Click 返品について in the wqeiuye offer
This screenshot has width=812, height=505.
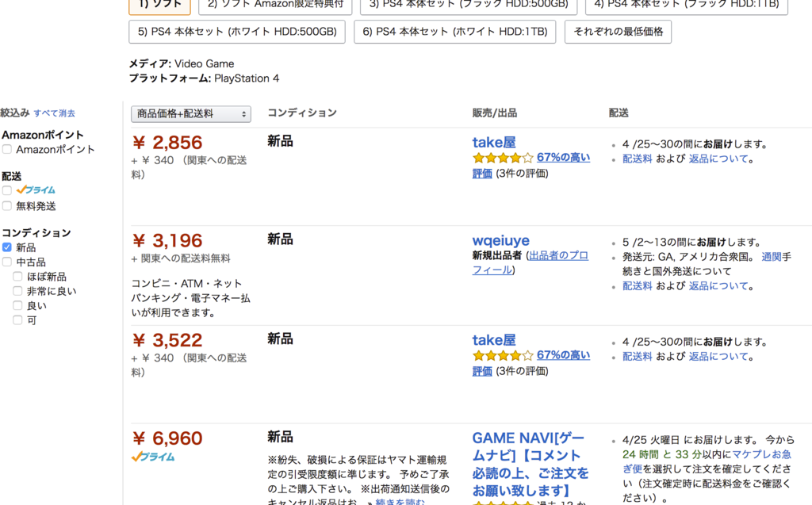(x=718, y=286)
